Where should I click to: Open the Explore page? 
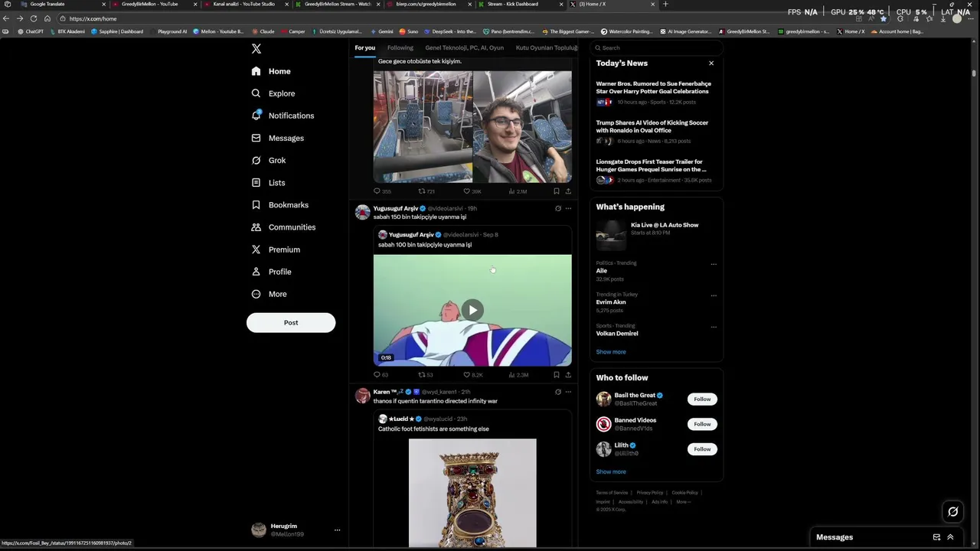coord(273,93)
